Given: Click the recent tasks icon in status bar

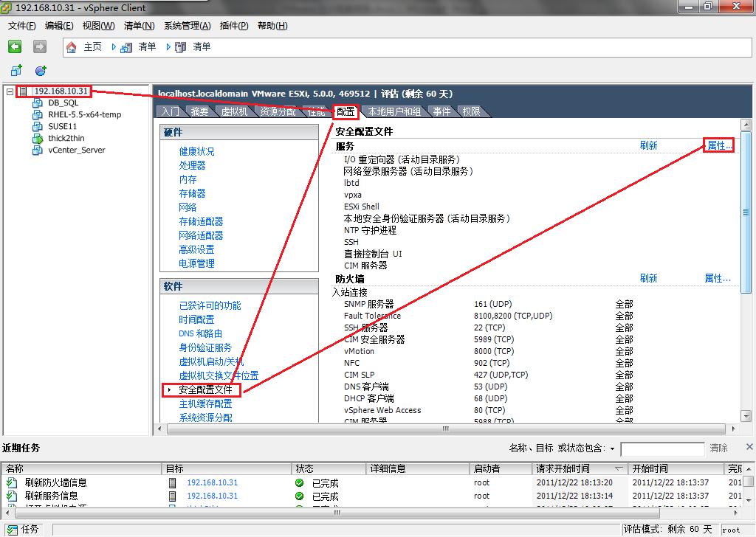Looking at the screenshot, I should 10,529.
